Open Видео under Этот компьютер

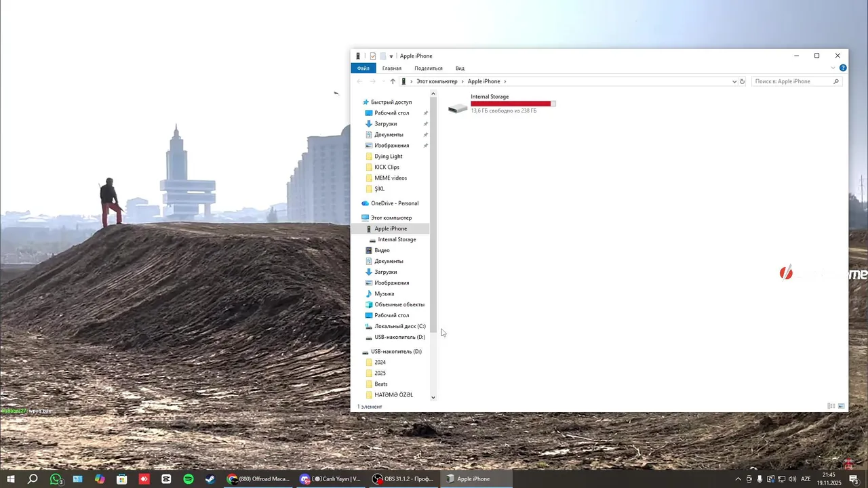click(382, 250)
